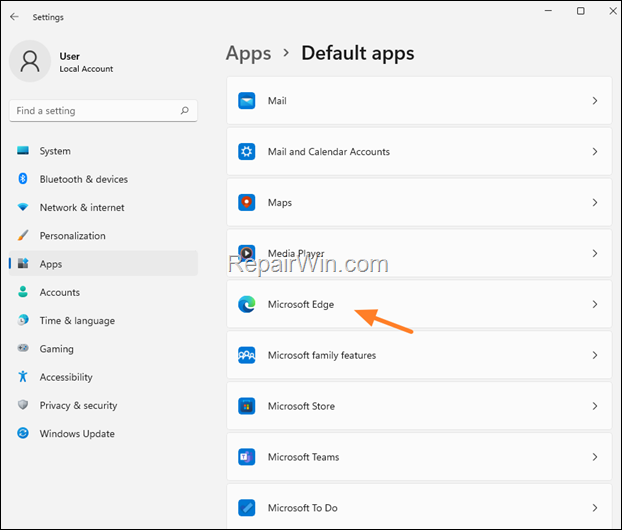Expand the Mail row chevron
622x530 pixels.
click(595, 101)
